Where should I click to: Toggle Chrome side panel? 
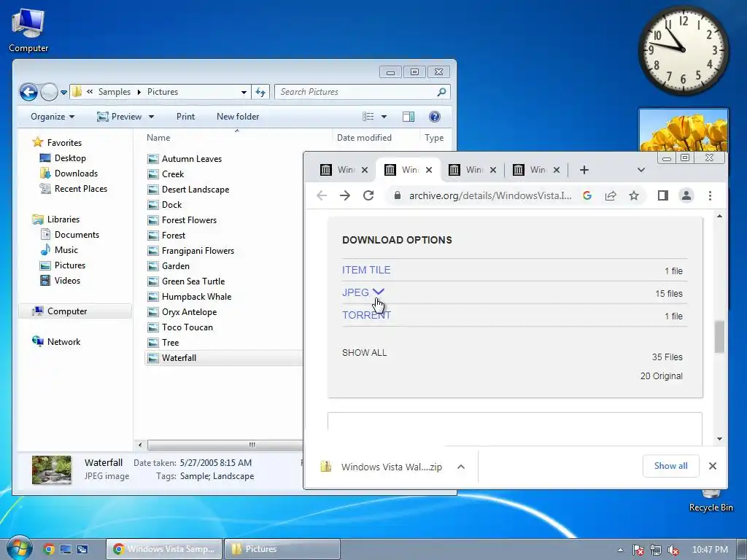click(662, 195)
